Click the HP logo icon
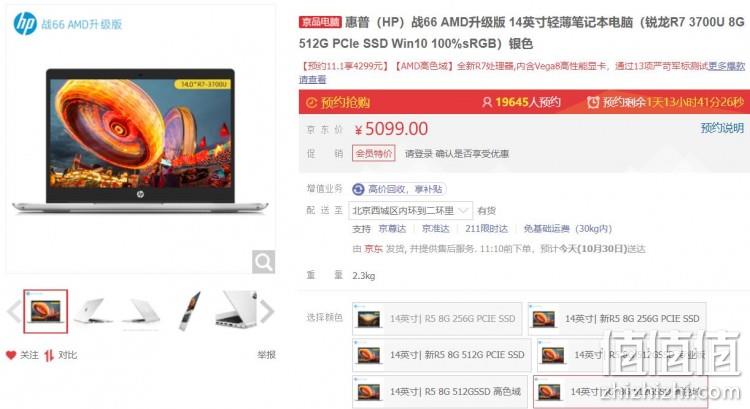This screenshot has width=750, height=409. point(25,23)
